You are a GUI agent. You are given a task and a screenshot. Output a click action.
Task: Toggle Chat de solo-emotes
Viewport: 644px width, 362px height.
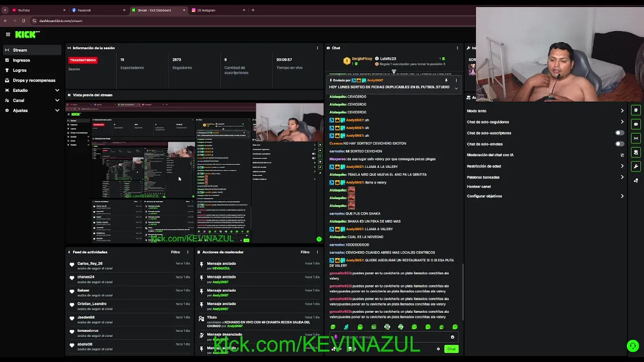[620, 144]
